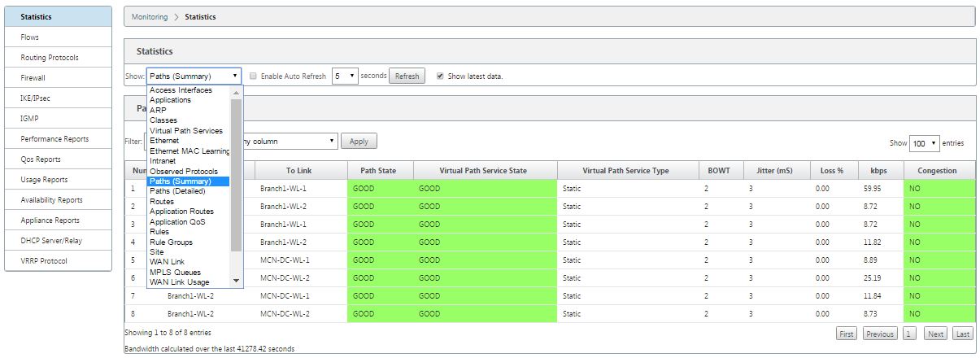Select Rule Groups option
This screenshot has width=980, height=358.
189,242
